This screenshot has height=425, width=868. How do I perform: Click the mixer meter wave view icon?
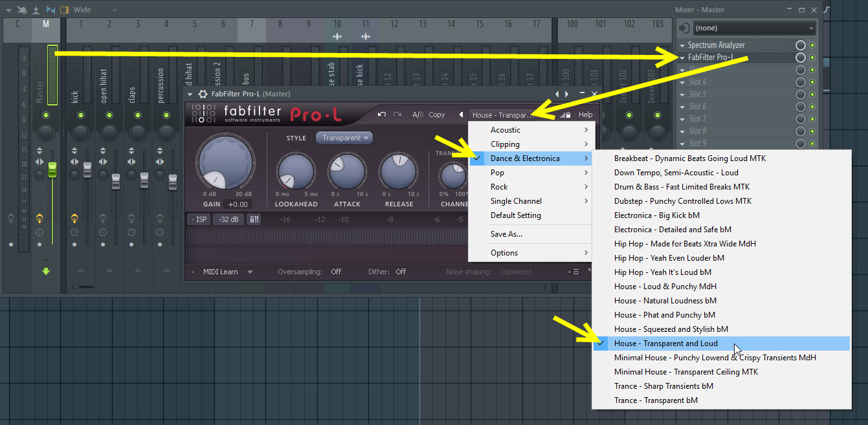51,10
